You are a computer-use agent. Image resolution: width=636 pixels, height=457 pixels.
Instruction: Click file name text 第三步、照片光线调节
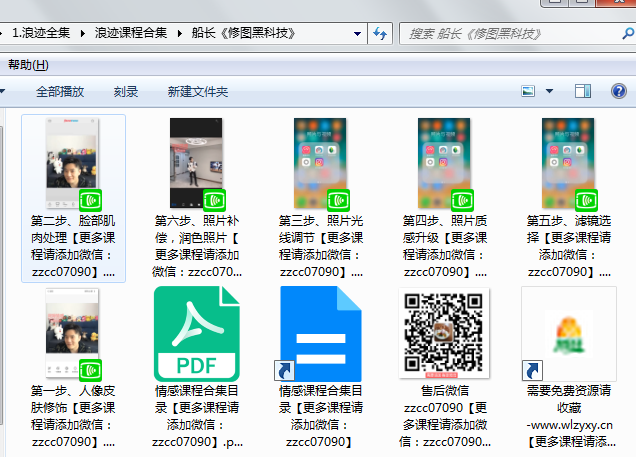click(x=321, y=246)
